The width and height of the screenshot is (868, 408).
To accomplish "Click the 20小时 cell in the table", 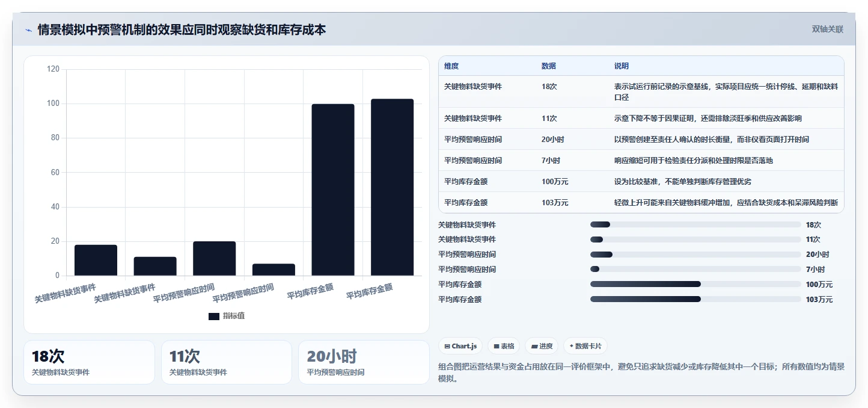I will coord(553,139).
